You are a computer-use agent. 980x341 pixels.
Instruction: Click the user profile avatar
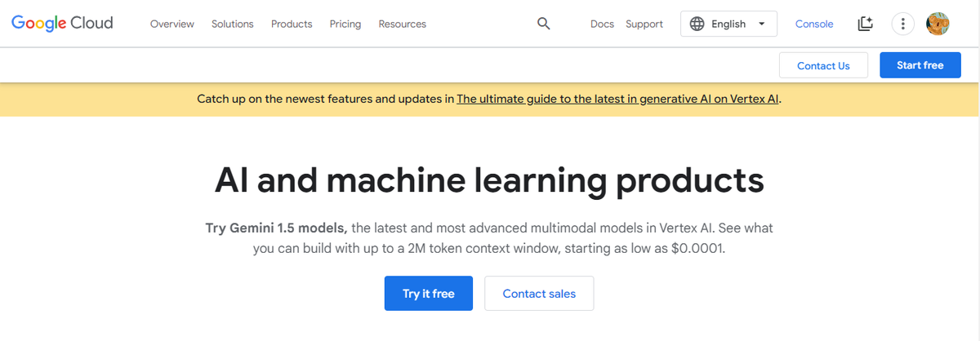pos(938,24)
